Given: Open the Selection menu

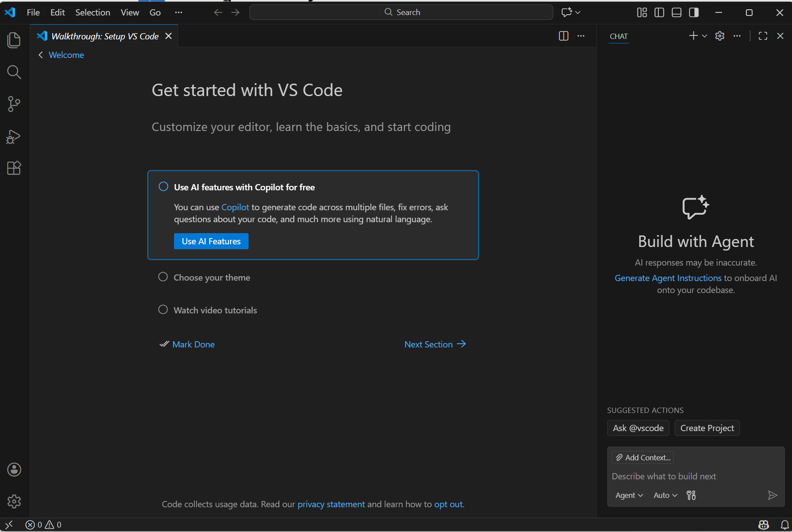Looking at the screenshot, I should [x=93, y=12].
